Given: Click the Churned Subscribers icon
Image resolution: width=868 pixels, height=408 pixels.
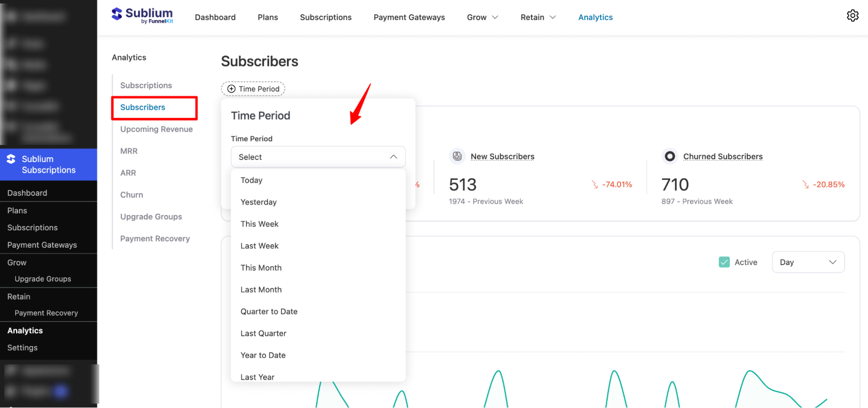Looking at the screenshot, I should [x=670, y=156].
